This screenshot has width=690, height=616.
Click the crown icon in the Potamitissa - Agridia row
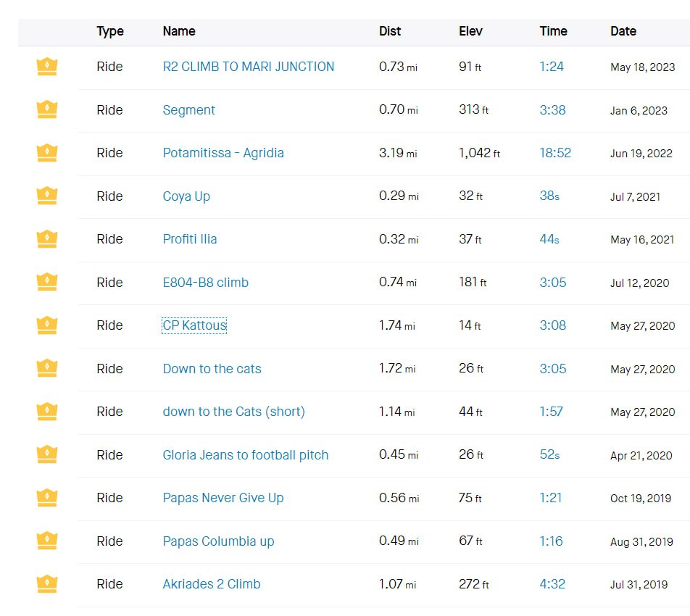click(x=47, y=154)
